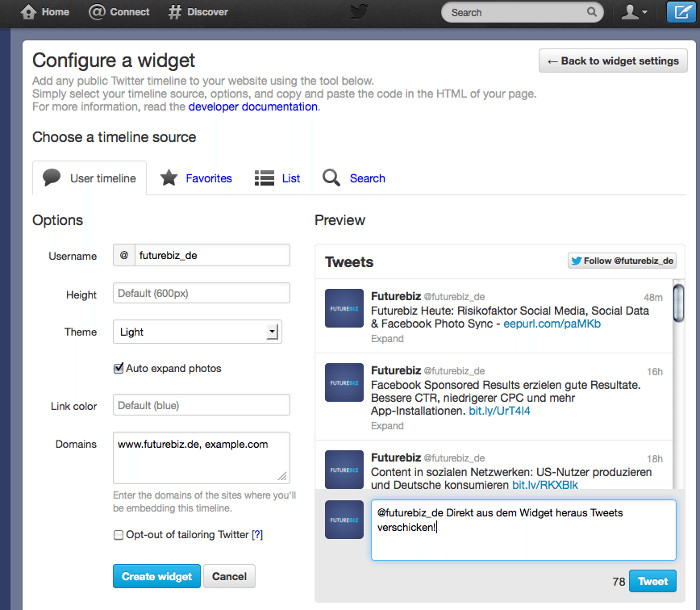Open Connect in the navigation bar
The height and width of the screenshot is (610, 700).
[119, 12]
